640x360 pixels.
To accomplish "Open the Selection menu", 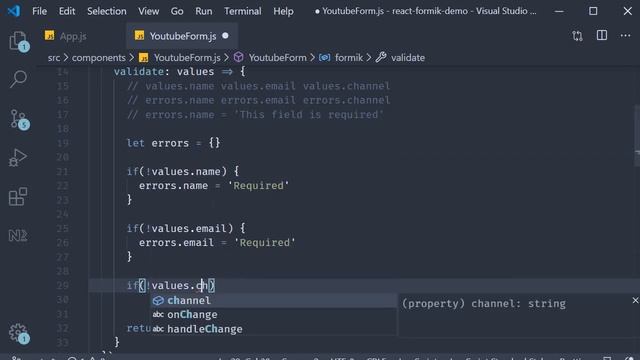I will [107, 11].
